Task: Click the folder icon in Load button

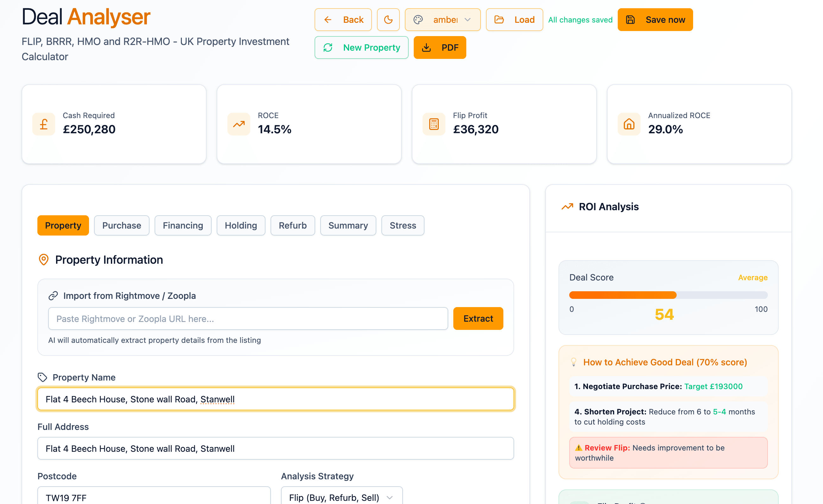Action: 499,20
